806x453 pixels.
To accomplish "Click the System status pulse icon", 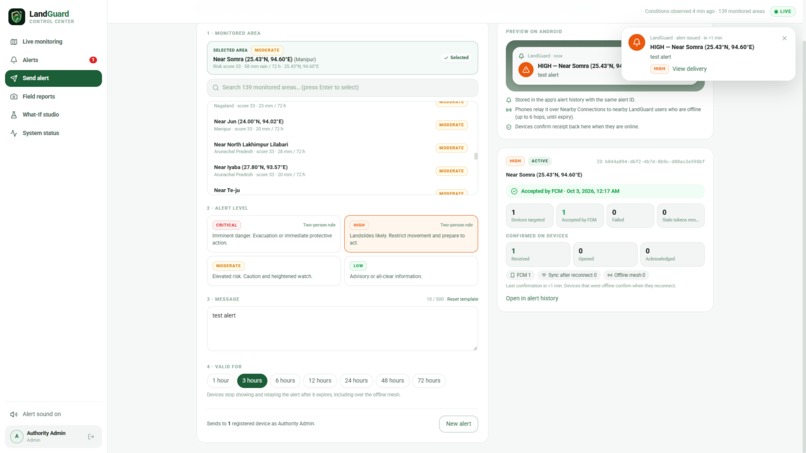I will click(14, 133).
